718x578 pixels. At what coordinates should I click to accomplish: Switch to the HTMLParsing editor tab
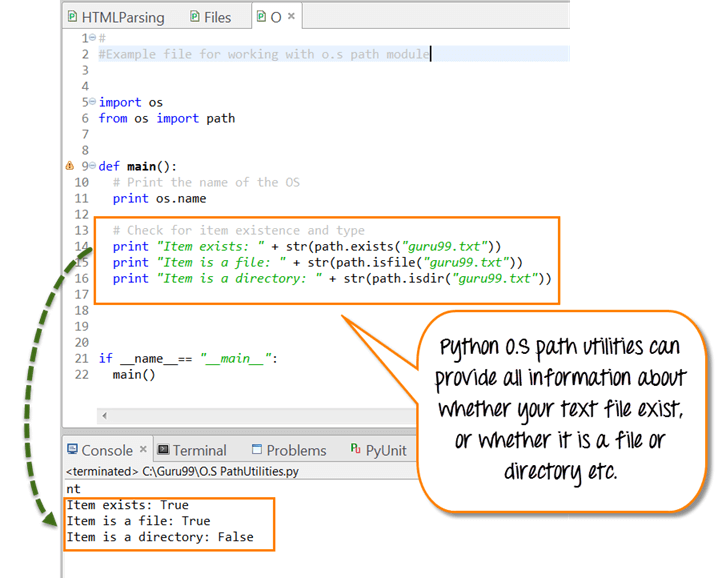point(116,17)
